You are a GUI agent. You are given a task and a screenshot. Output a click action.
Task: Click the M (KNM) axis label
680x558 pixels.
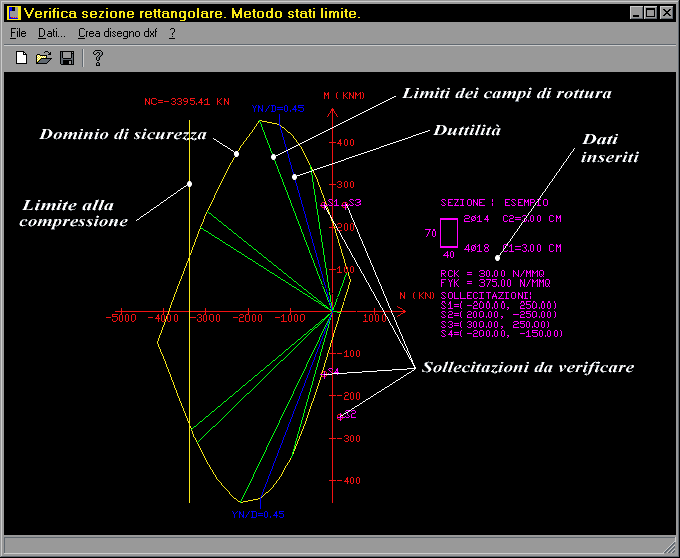tap(344, 95)
